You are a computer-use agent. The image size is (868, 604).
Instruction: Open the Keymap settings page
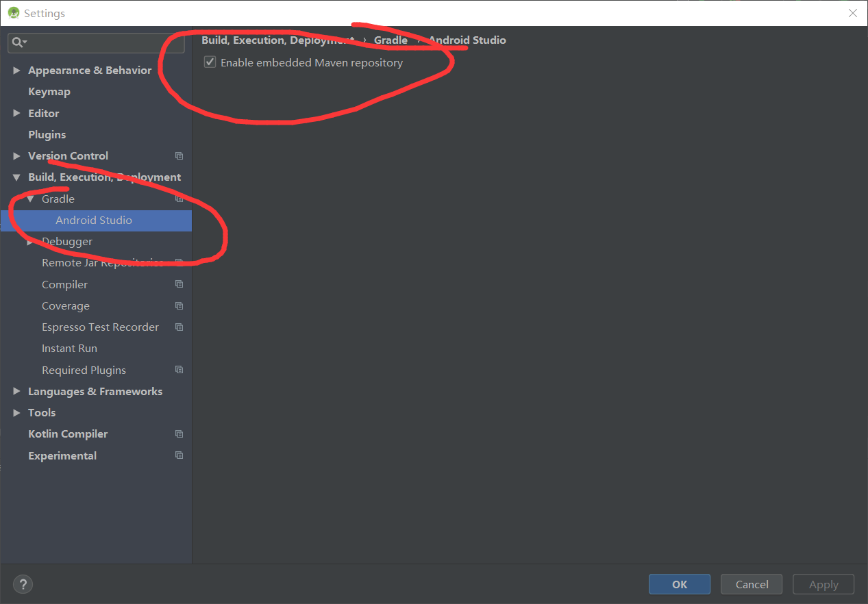click(x=49, y=91)
